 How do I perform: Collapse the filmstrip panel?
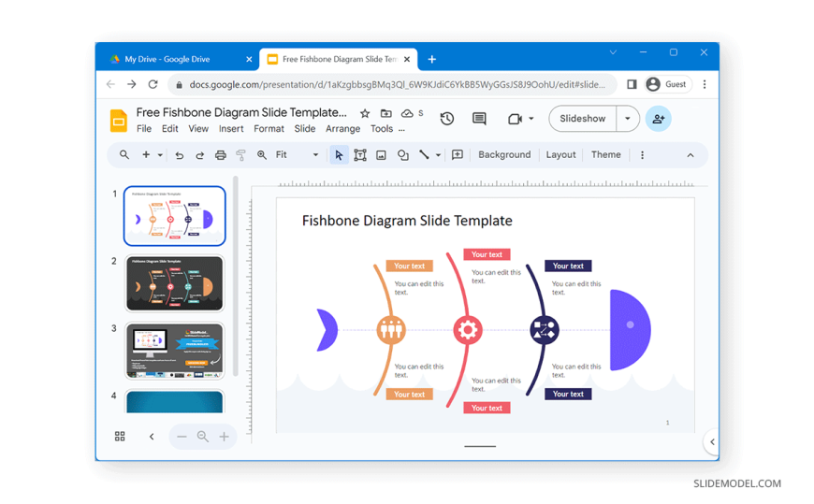pos(152,437)
